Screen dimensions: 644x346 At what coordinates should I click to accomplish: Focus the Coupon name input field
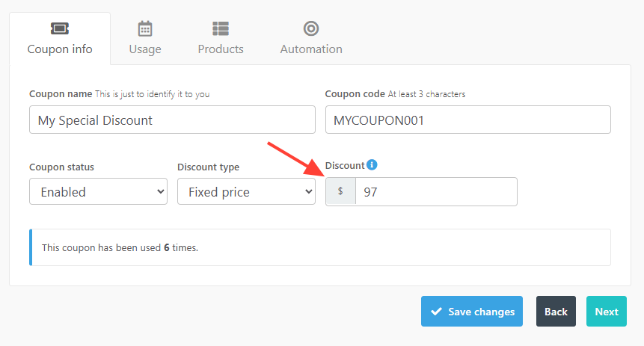coord(172,120)
